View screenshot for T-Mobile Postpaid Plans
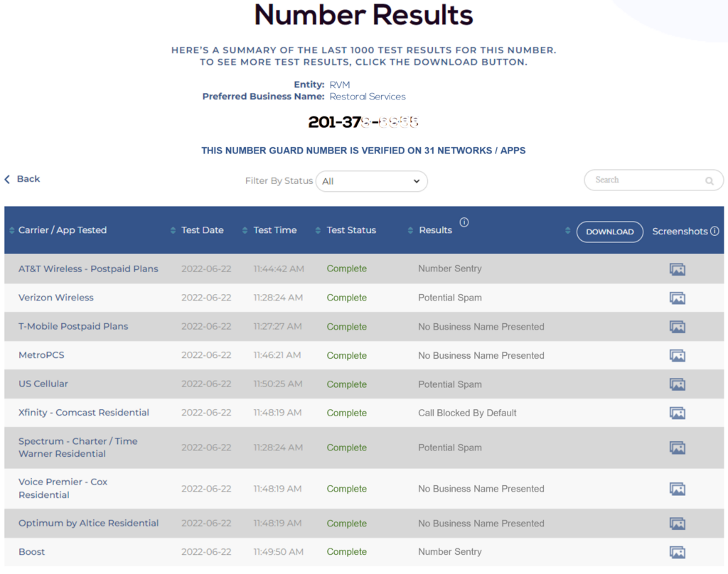728x574 pixels. click(677, 327)
